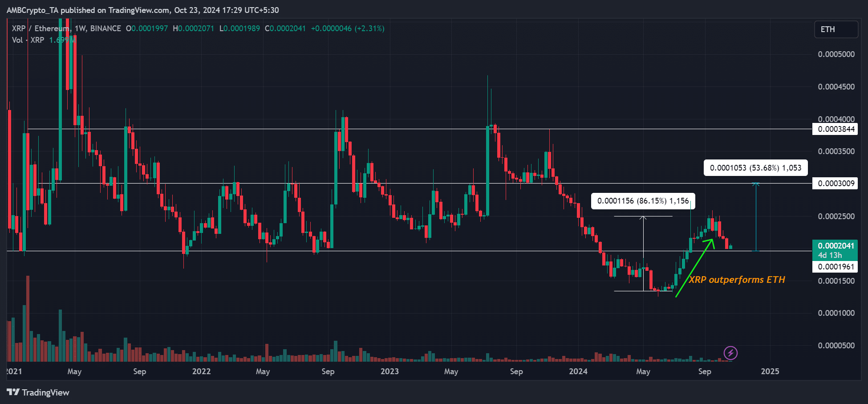Click the 2022 label on time axis
This screenshot has width=868, height=404.
(x=201, y=371)
